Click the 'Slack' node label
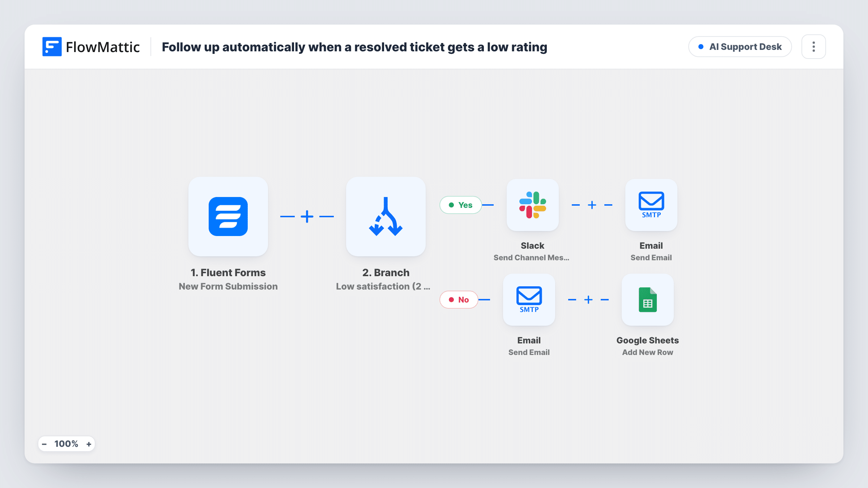868x488 pixels. click(532, 245)
